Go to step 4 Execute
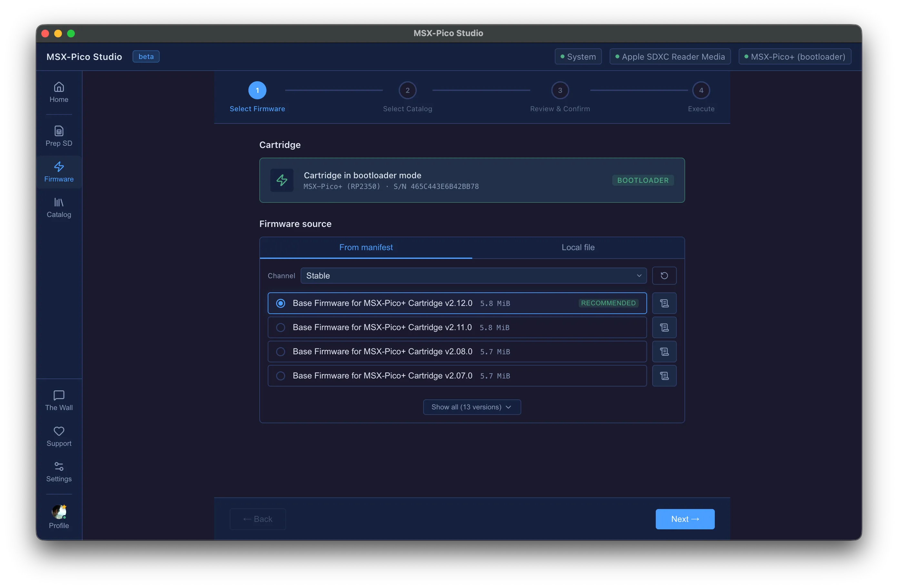This screenshot has height=588, width=898. [x=701, y=97]
